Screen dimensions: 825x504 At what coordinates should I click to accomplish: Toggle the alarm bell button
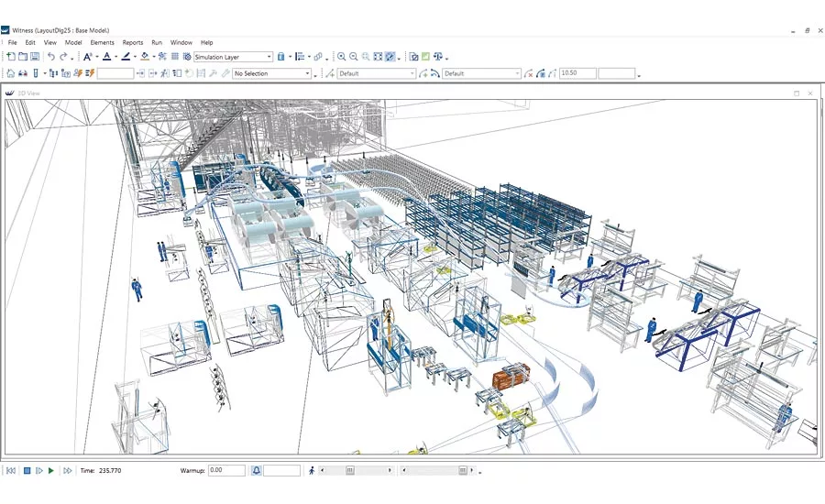(x=257, y=470)
